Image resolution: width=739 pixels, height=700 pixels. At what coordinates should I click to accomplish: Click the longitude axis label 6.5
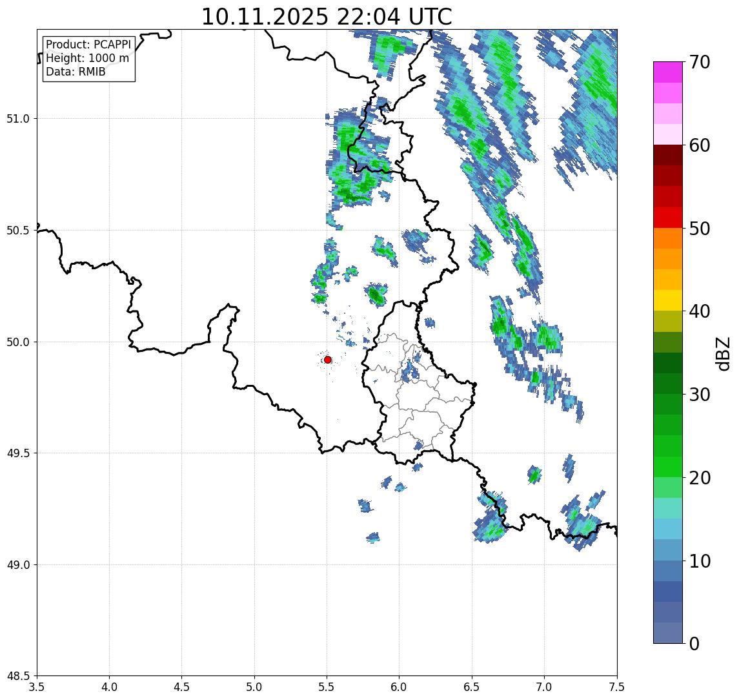[x=472, y=687]
